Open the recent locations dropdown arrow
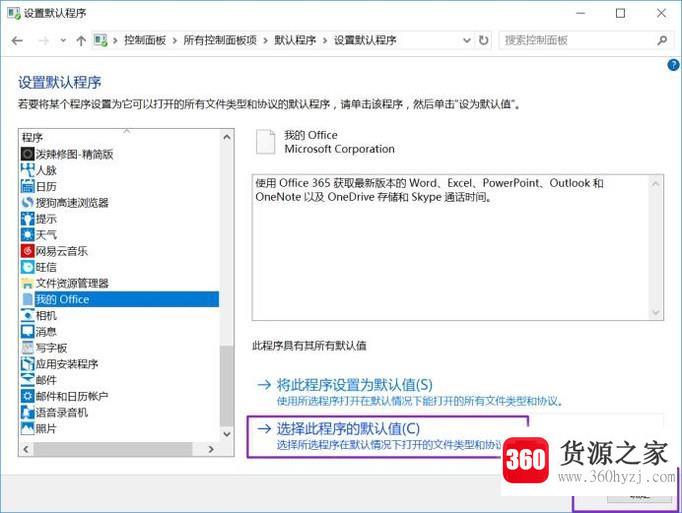Screen dimensions: 682x513 pyautogui.click(x=63, y=41)
